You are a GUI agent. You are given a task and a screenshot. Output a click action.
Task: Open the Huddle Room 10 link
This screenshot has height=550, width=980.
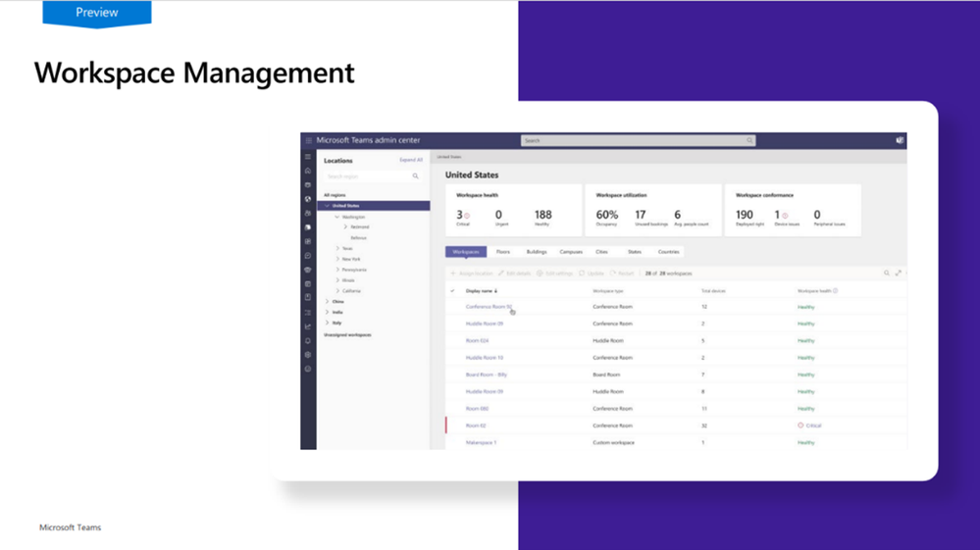point(485,358)
